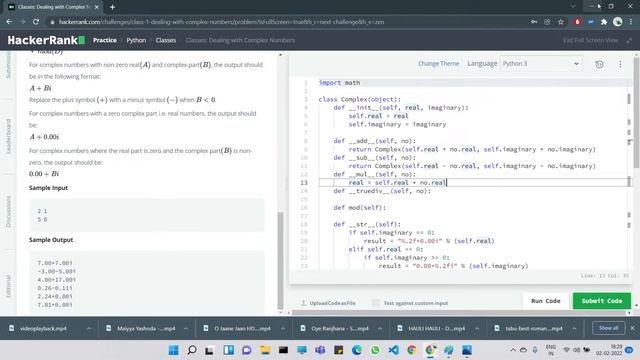Click the 'import math' code line
Viewport: 640px width, 360px height.
tap(339, 82)
